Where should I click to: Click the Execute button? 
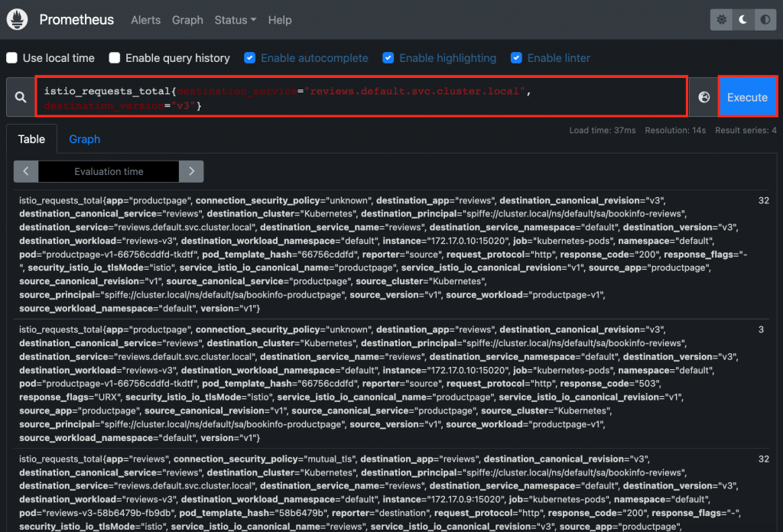(747, 97)
